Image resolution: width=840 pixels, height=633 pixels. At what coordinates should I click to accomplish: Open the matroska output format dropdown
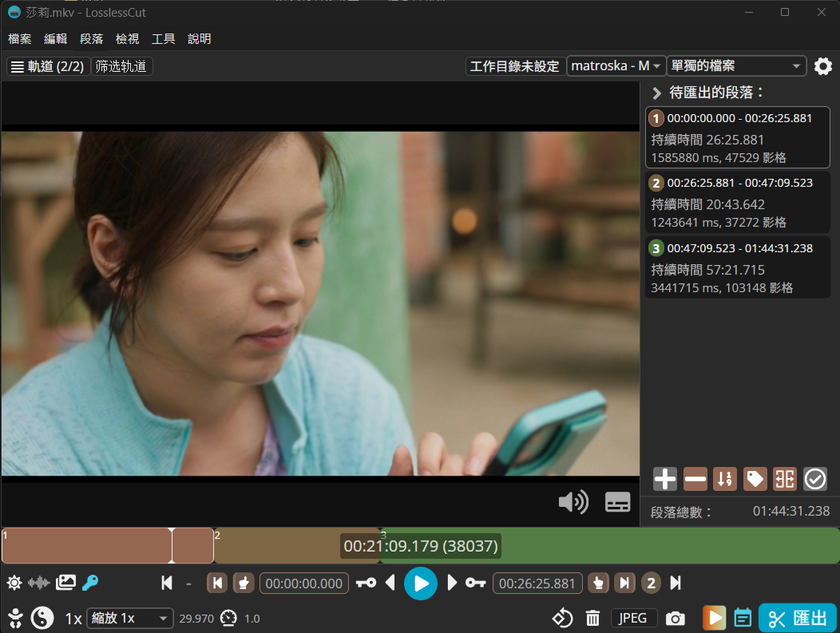click(x=616, y=66)
